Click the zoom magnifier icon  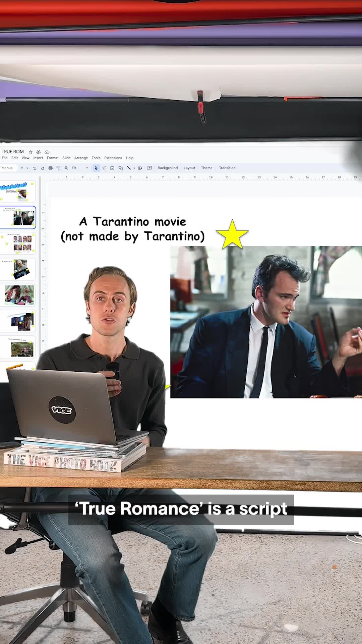[66, 168]
